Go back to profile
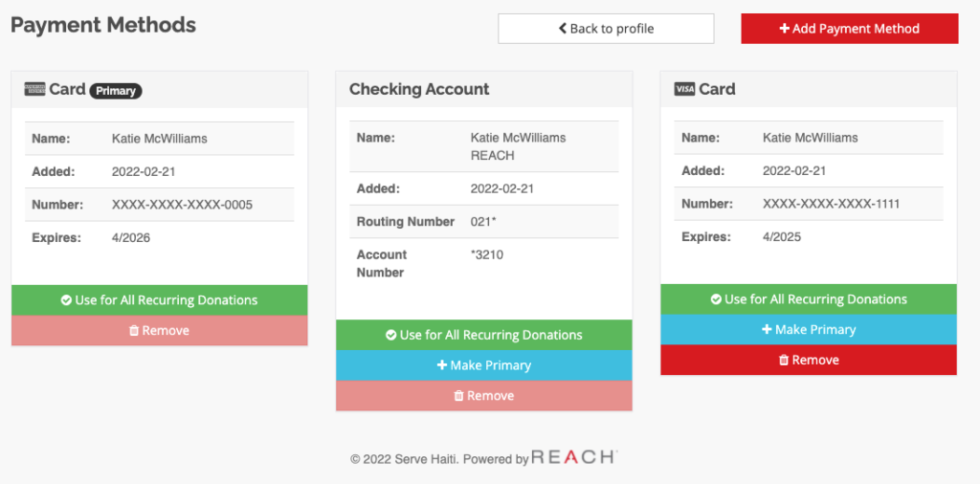Screen dimensions: 980x484 pos(606,29)
